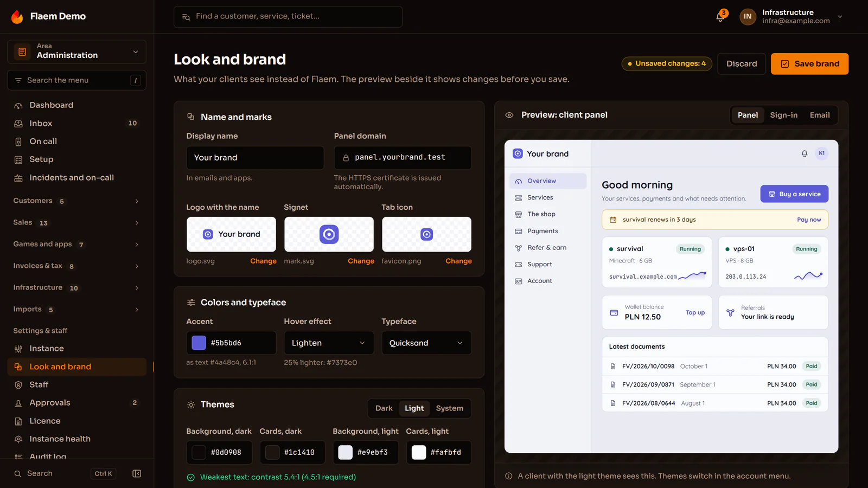Click the Buy a service button in preview
The width and height of the screenshot is (868, 488).
(x=794, y=194)
